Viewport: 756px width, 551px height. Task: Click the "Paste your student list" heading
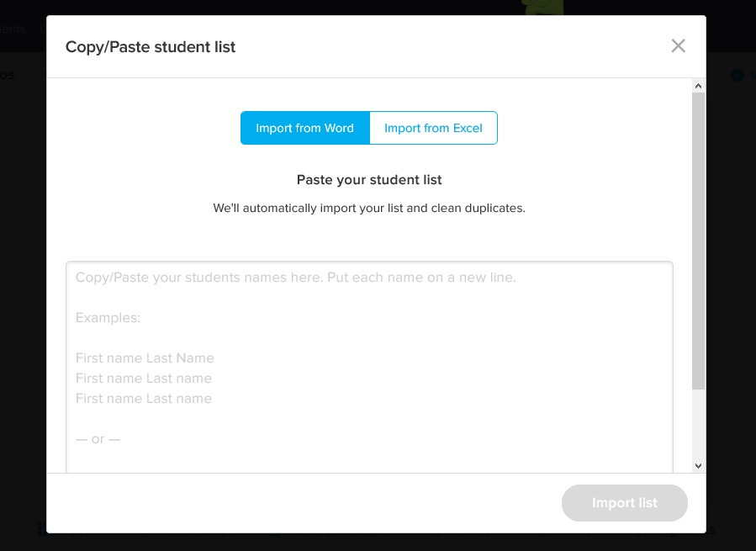tap(369, 180)
